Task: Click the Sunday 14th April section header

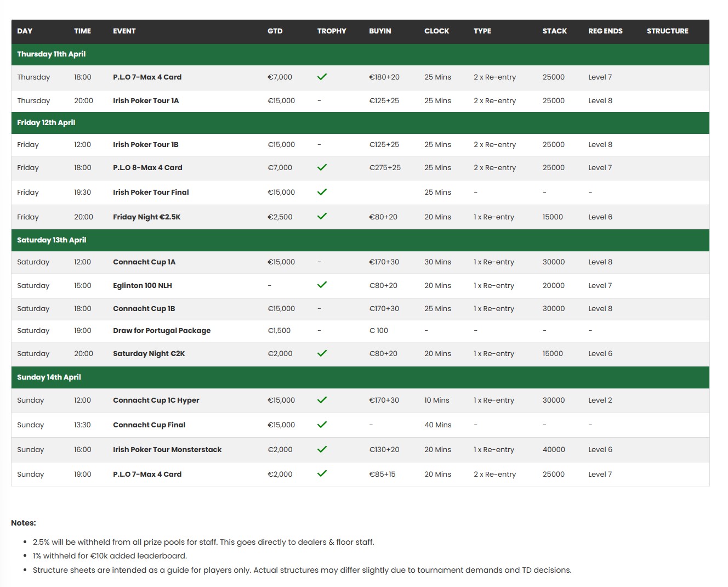Action: [x=49, y=377]
